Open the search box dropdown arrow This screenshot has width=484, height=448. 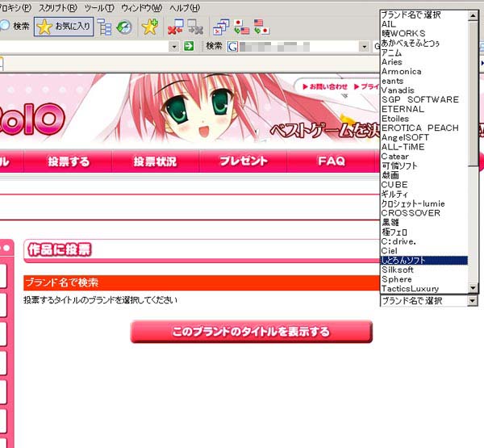(365, 47)
